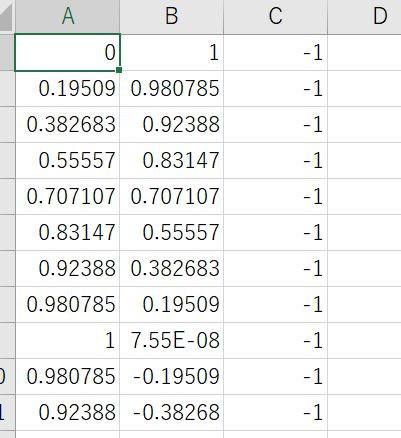Select 0.382683 in column B
Screen dimensions: 401x438
[x=171, y=269]
